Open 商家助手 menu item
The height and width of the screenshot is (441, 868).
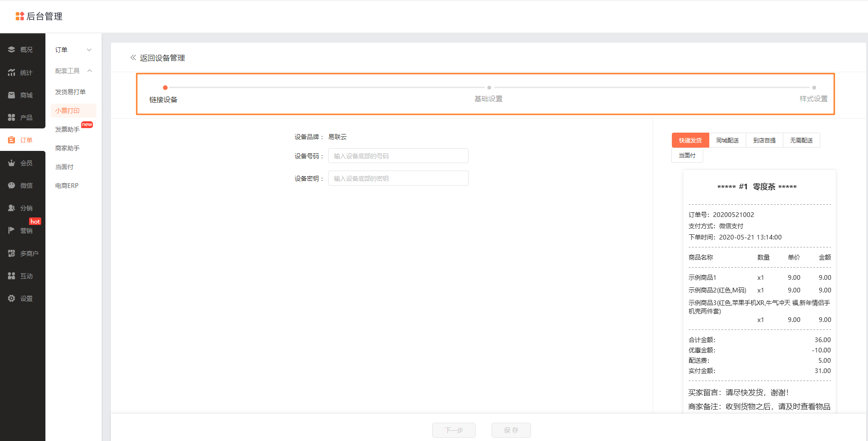click(x=67, y=148)
